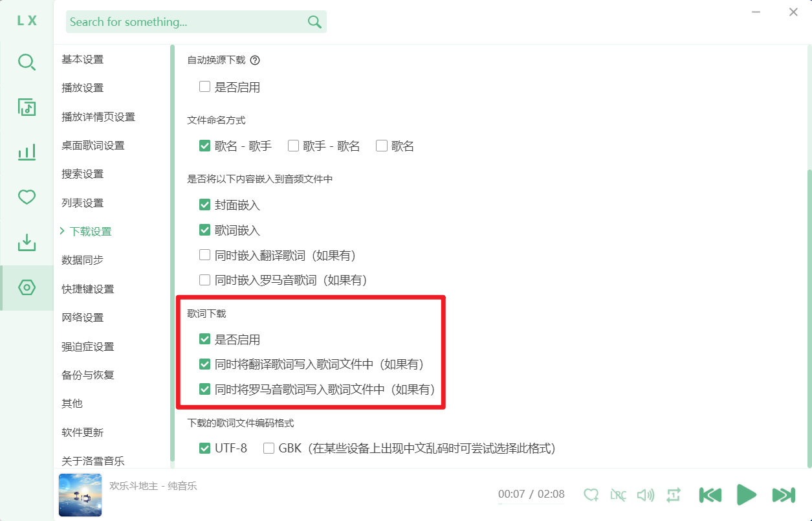The width and height of the screenshot is (812, 521).
Task: Skip to the next track
Action: 784,495
